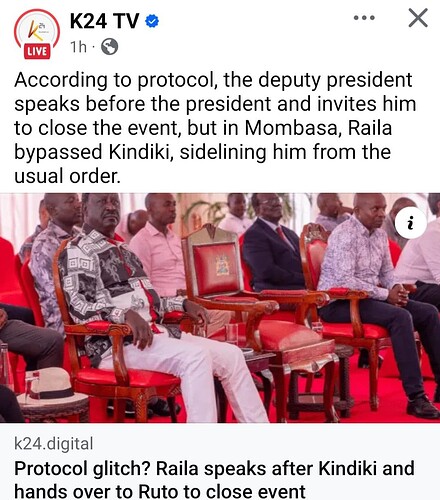
Task: Click the info icon on photo
Action: pyautogui.click(x=411, y=223)
